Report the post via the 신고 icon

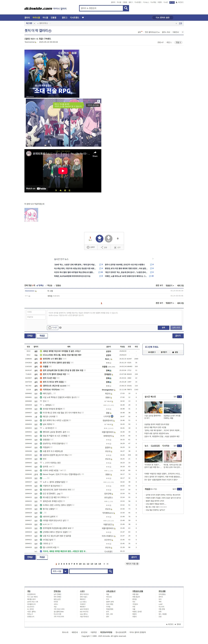(x=117, y=247)
